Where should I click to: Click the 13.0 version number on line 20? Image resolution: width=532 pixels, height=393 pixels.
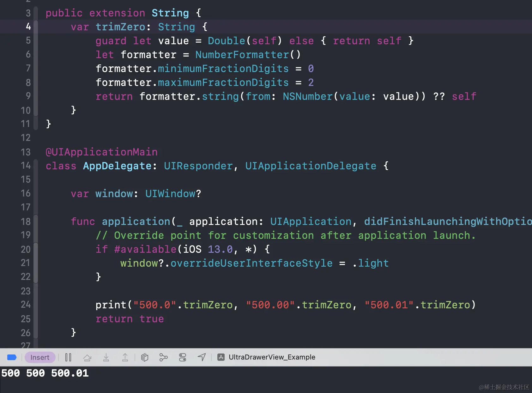point(220,249)
